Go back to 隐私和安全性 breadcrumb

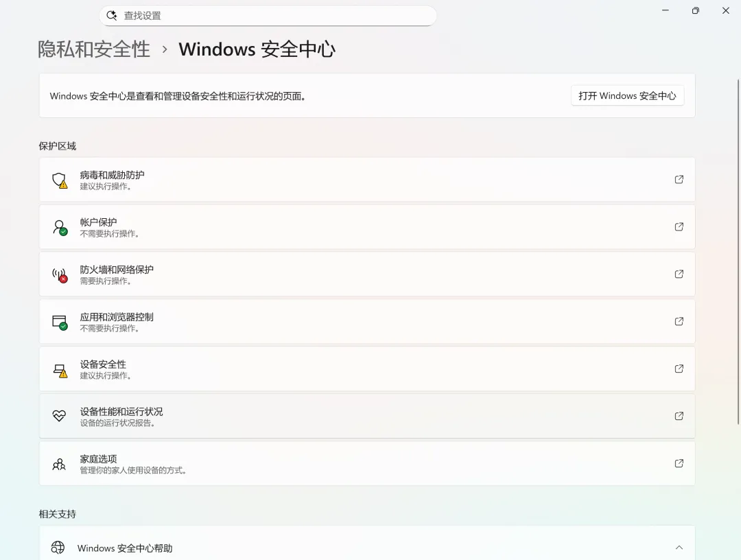coord(94,49)
